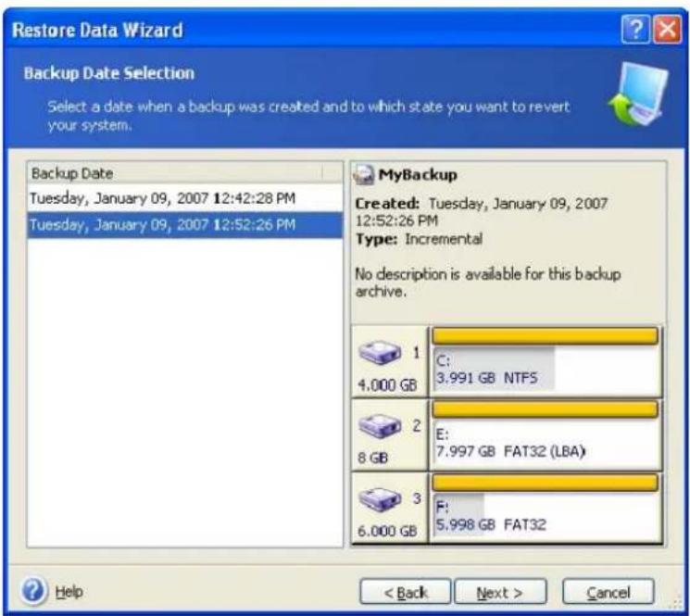Click the yellow bar above E: partition
This screenshot has width=690, height=616.
pyautogui.click(x=546, y=409)
